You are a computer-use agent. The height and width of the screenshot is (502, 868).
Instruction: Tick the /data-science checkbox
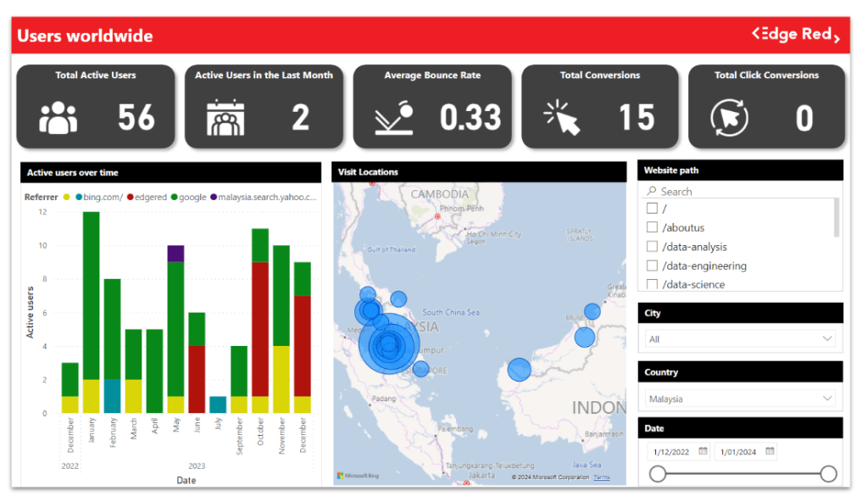tap(652, 284)
